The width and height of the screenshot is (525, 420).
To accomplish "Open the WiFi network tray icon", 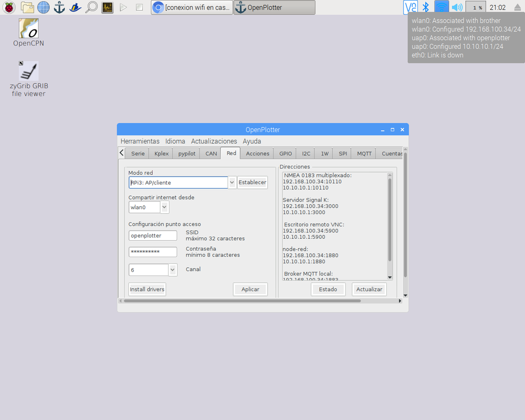I will pyautogui.click(x=442, y=7).
